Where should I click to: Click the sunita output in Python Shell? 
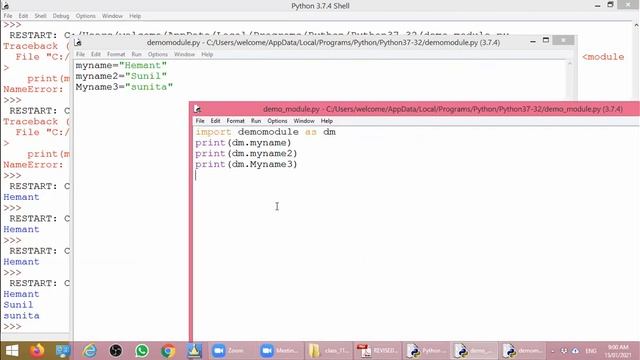(x=22, y=316)
